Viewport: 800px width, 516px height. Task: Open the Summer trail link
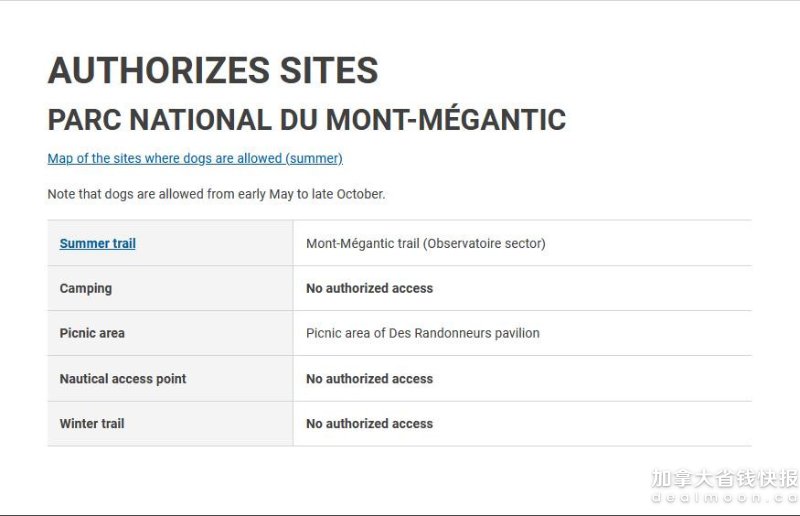[97, 243]
